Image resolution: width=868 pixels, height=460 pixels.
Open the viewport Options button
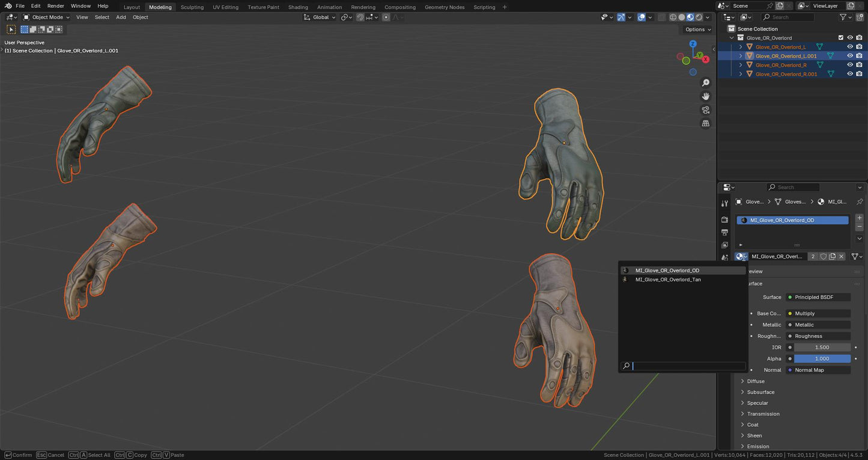point(698,29)
